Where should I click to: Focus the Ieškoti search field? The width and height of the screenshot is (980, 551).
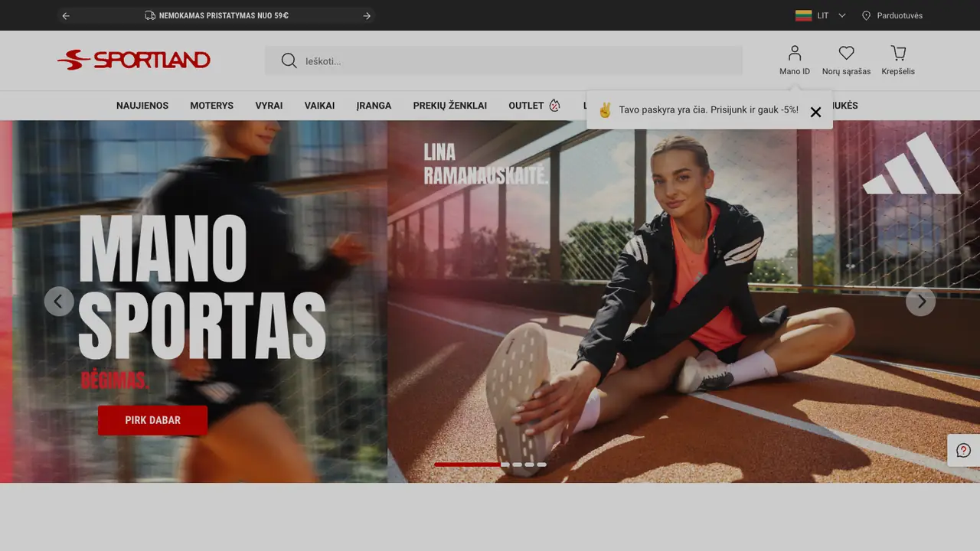coord(504,60)
